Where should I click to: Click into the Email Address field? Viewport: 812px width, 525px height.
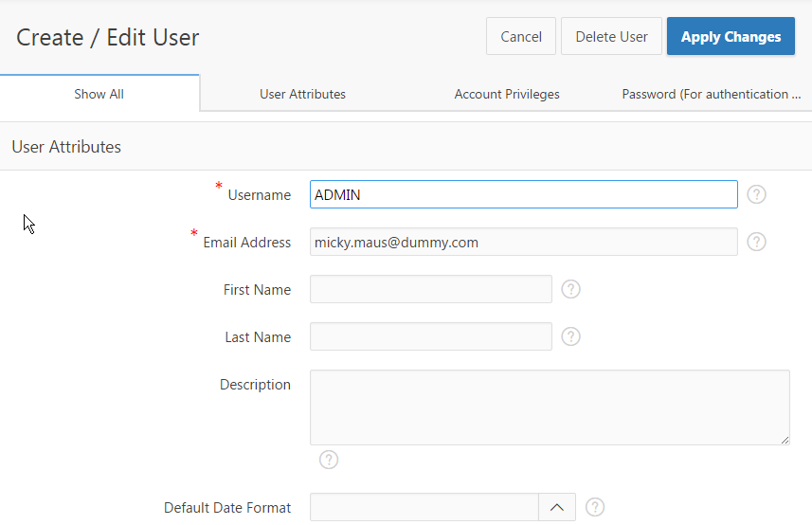pyautogui.click(x=523, y=242)
